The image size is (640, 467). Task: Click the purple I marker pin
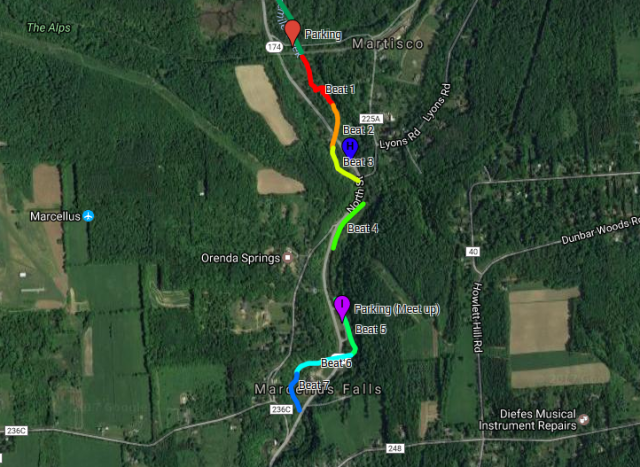pyautogui.click(x=342, y=307)
